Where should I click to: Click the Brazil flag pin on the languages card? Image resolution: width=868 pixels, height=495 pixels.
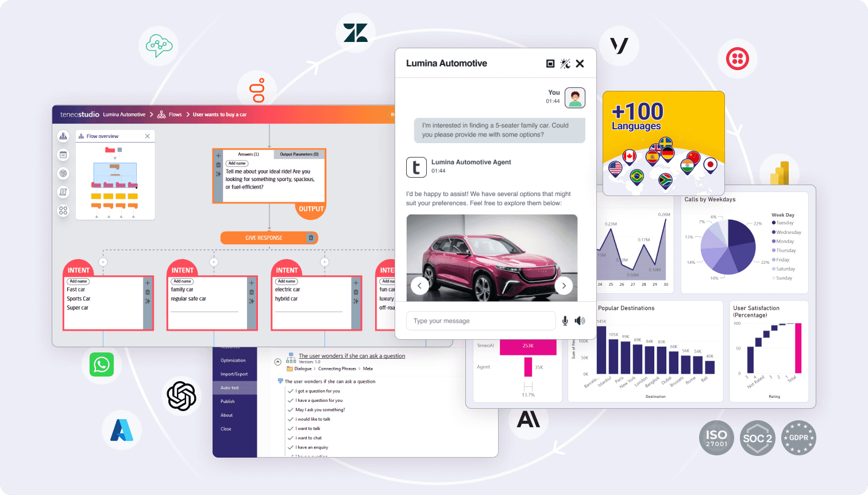pos(636,176)
